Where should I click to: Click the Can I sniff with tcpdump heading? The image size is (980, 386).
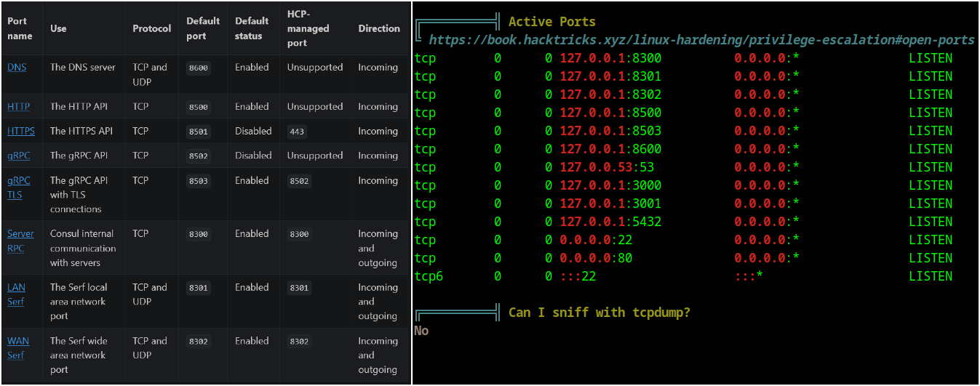pyautogui.click(x=599, y=313)
